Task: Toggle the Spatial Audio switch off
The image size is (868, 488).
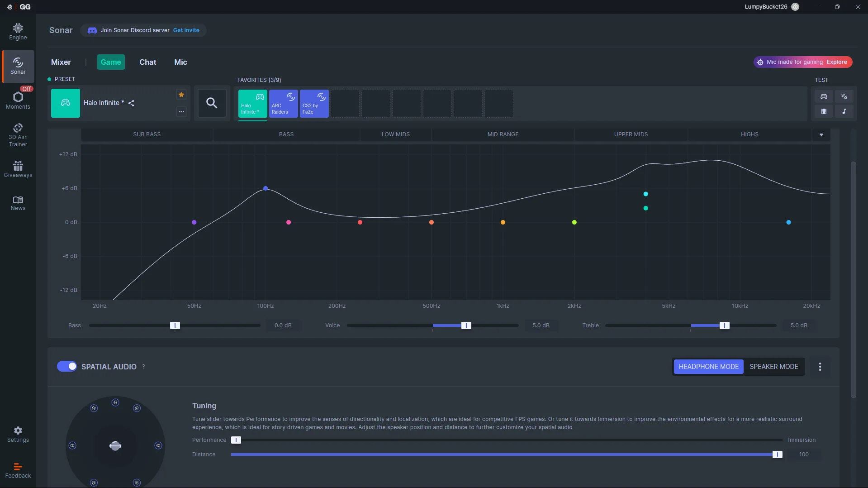Action: coord(67,366)
